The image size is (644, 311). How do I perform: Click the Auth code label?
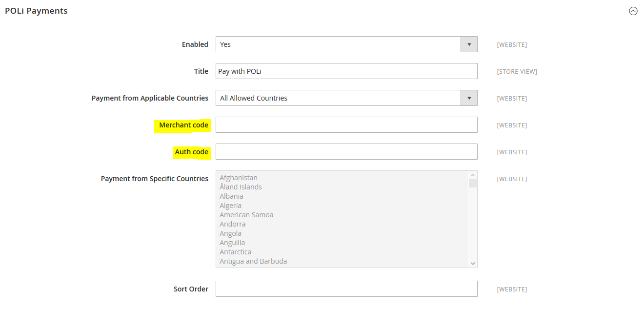[x=192, y=152]
